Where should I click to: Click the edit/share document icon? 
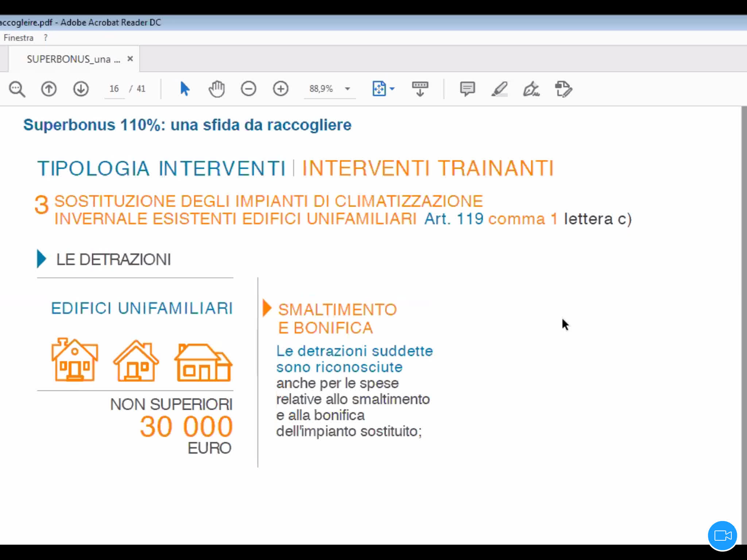(564, 89)
